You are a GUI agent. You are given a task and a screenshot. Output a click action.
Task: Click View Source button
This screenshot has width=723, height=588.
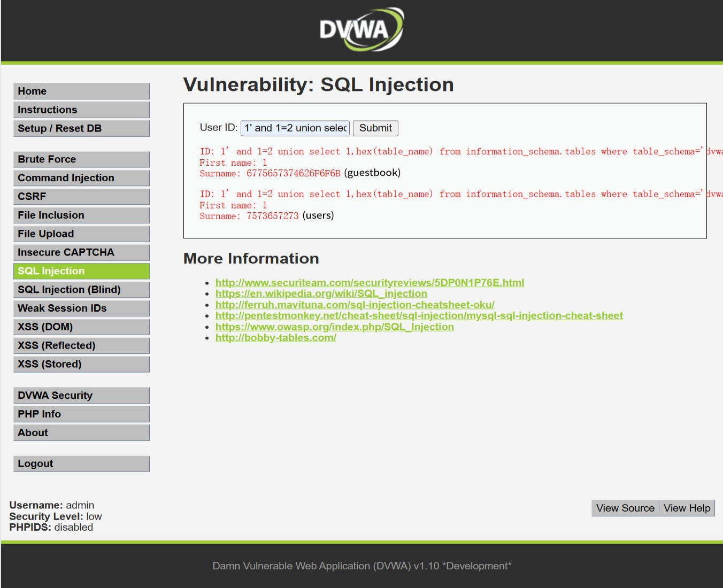[x=625, y=508]
